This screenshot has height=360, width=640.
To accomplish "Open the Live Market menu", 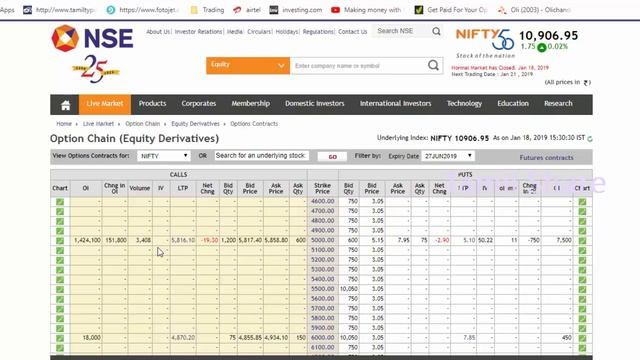I will pos(105,104).
